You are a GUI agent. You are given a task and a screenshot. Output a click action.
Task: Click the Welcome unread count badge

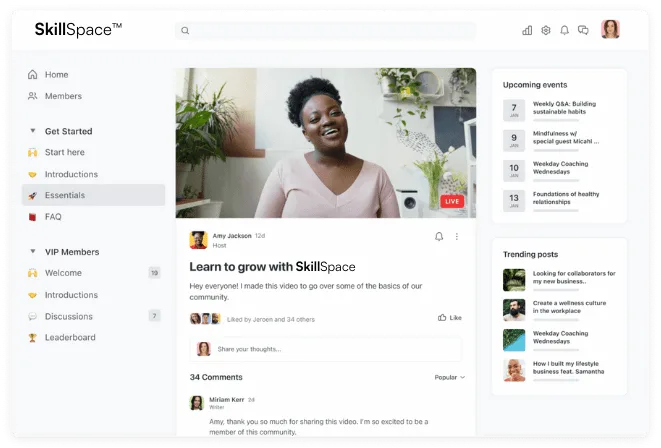click(154, 273)
